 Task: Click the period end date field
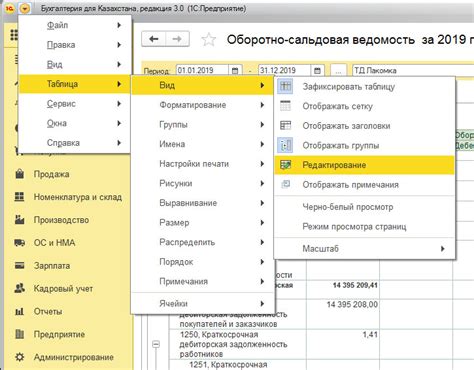285,70
